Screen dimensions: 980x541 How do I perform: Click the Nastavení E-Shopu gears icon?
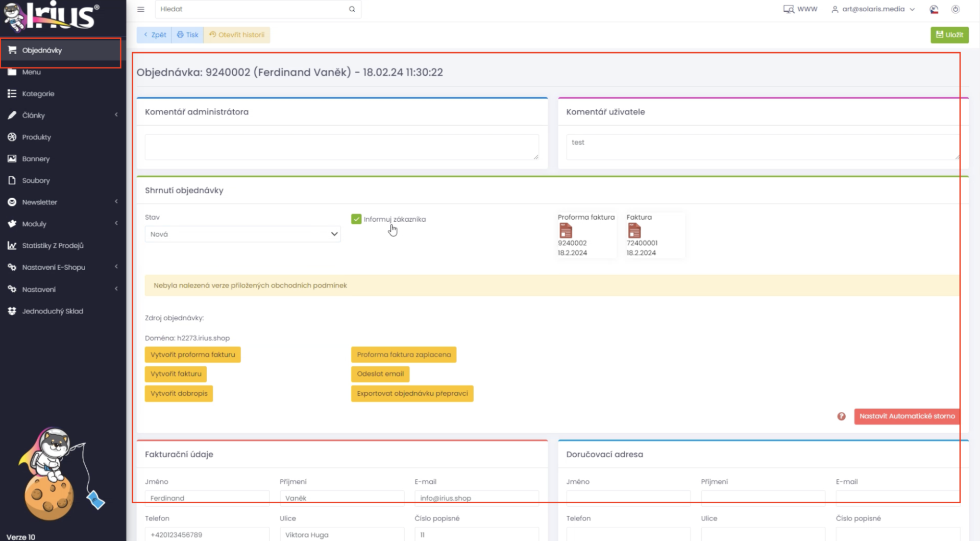(12, 267)
